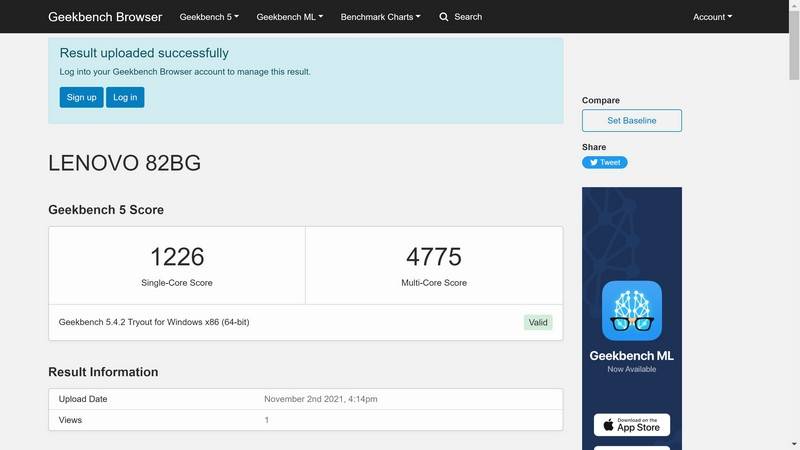
Task: Expand the Geekbench 5 dropdown menu
Action: (209, 17)
